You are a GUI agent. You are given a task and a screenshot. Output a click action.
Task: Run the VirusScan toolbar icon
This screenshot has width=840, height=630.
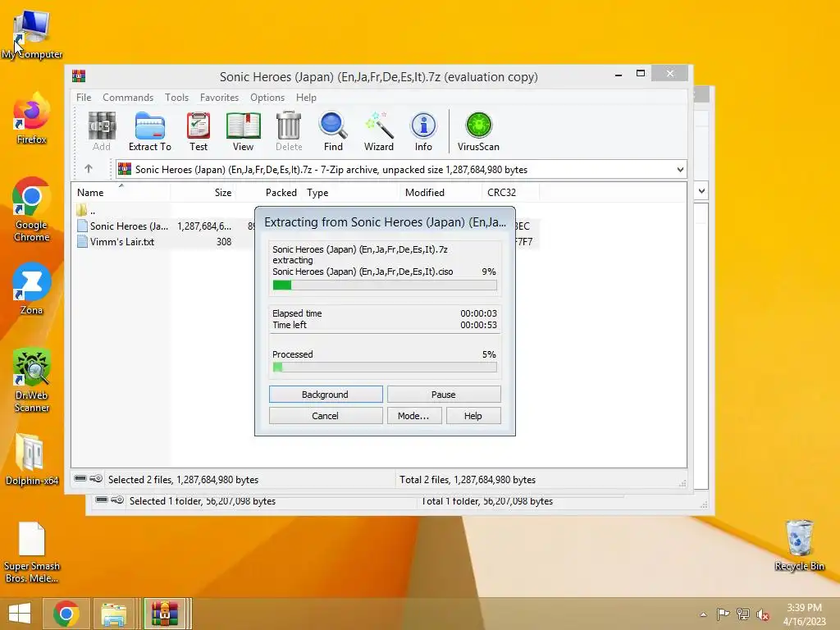478,131
